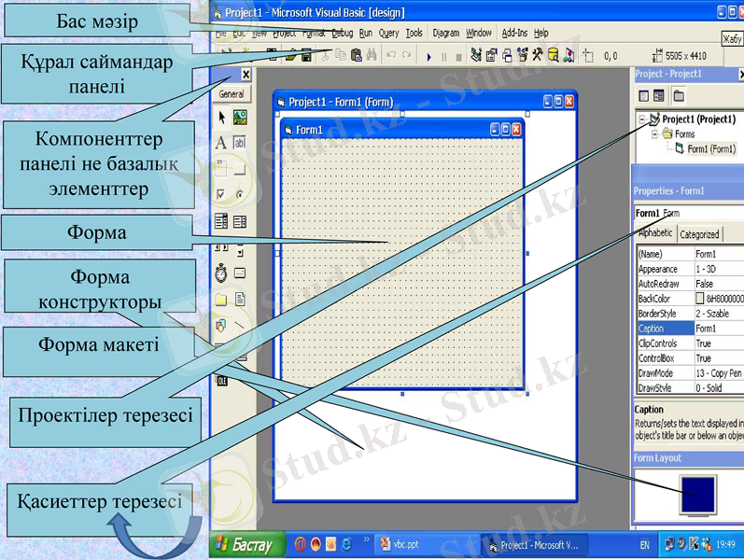Collapse the Forms folder node

(654, 133)
